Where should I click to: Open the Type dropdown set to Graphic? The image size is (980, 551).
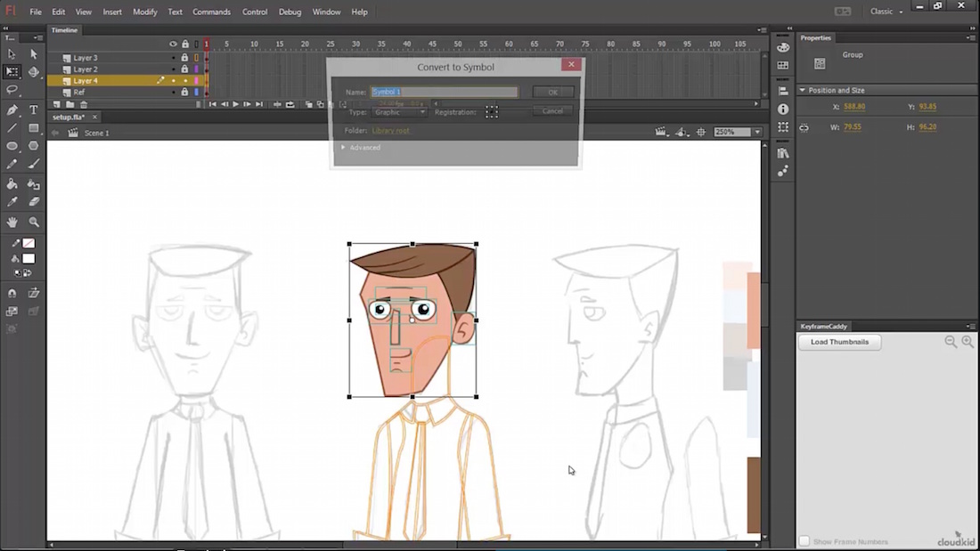[399, 112]
